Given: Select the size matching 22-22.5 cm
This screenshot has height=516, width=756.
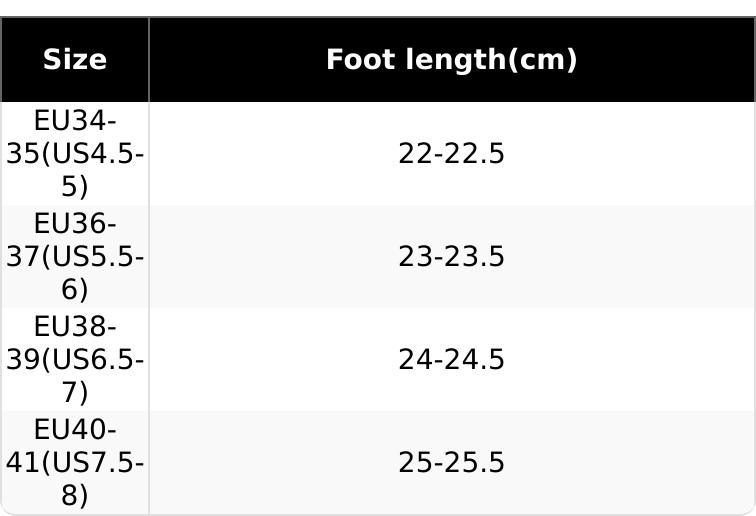Looking at the screenshot, I should (x=75, y=154).
